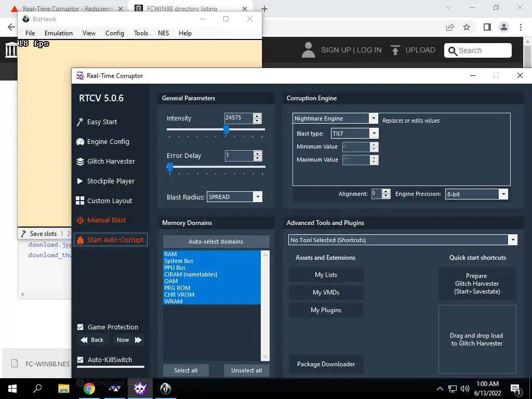532x399 pixels.
Task: Open Stockpile Player play icon
Action: click(80, 181)
